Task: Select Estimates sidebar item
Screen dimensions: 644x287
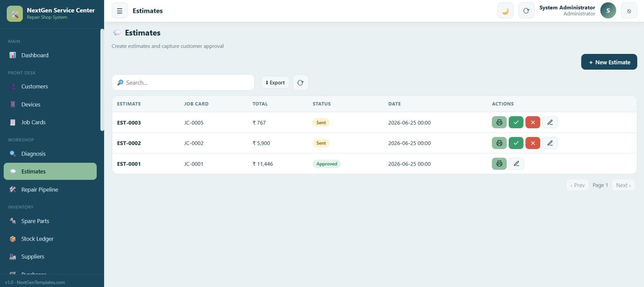Action: click(x=50, y=171)
